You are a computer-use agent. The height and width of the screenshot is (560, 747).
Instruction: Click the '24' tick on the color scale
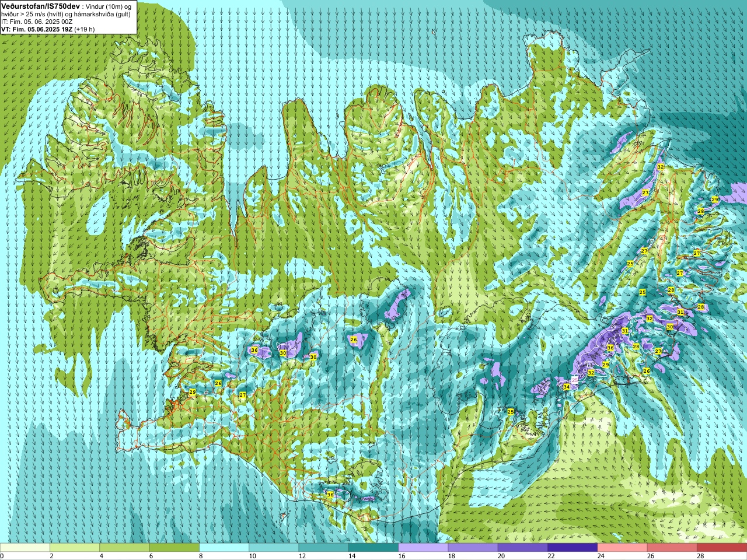(601, 556)
